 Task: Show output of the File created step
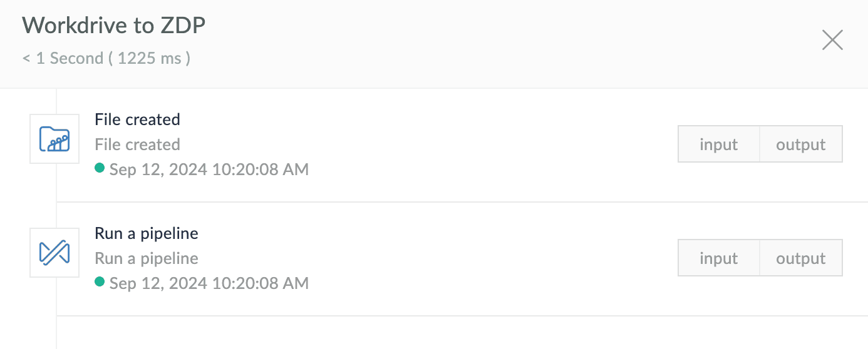point(800,144)
